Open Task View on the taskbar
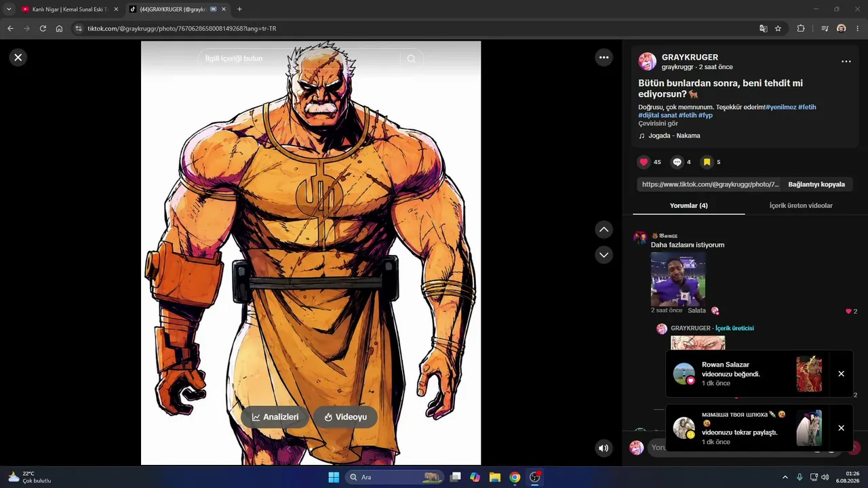Image resolution: width=868 pixels, height=488 pixels. 456,477
